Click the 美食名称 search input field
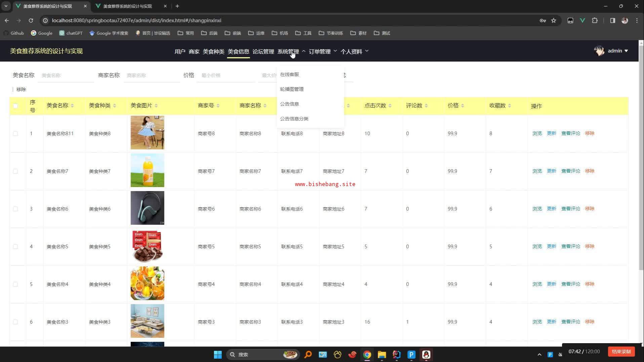The image size is (644, 362). [66, 75]
